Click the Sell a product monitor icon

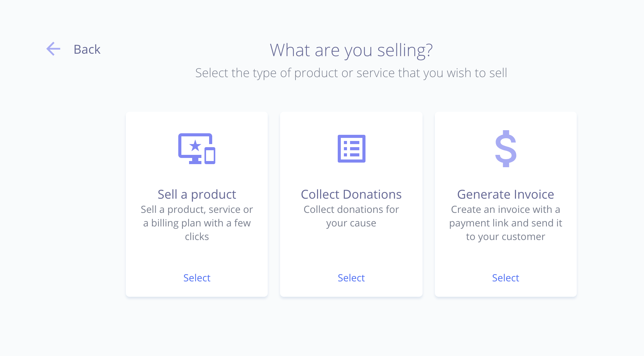click(x=197, y=149)
